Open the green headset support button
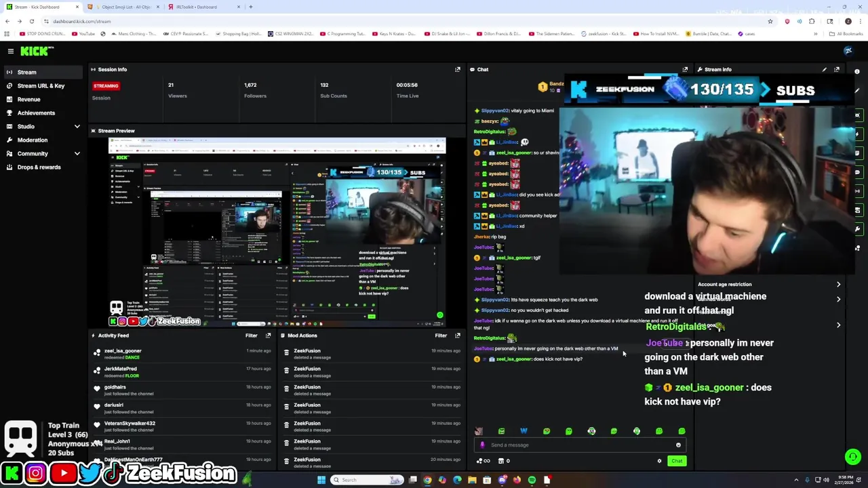The height and width of the screenshot is (488, 868). coord(853,457)
